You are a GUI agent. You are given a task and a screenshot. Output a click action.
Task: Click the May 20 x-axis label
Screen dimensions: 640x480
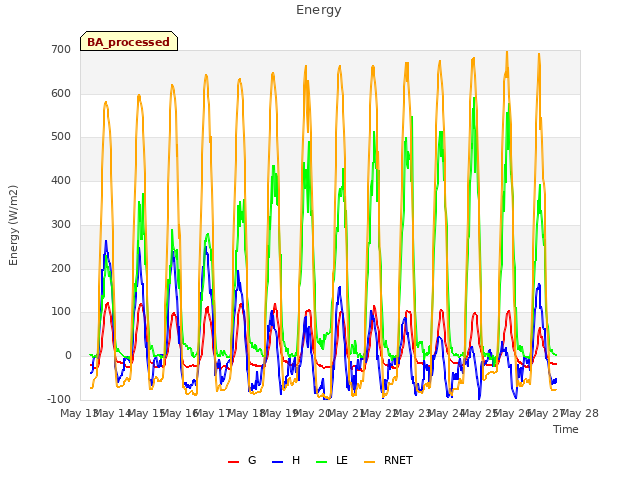click(312, 413)
